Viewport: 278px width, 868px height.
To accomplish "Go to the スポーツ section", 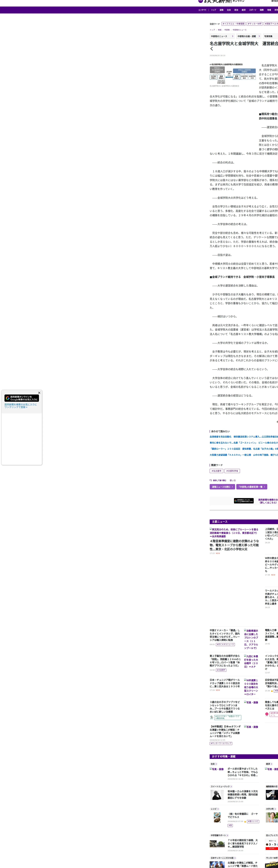I will tap(253, 10).
